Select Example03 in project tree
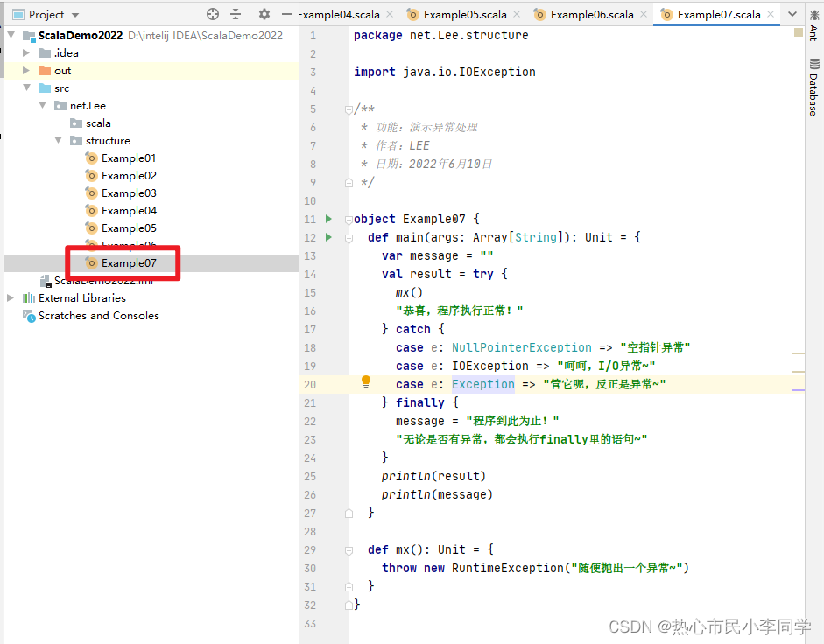The width and height of the screenshot is (824, 644). (129, 192)
